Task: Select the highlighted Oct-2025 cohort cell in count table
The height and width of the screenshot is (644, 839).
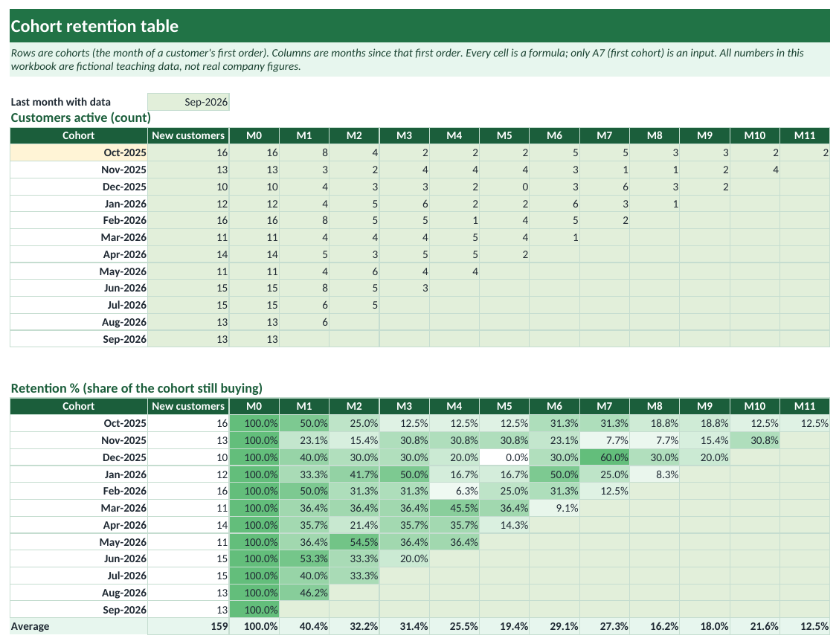Action: point(79,152)
